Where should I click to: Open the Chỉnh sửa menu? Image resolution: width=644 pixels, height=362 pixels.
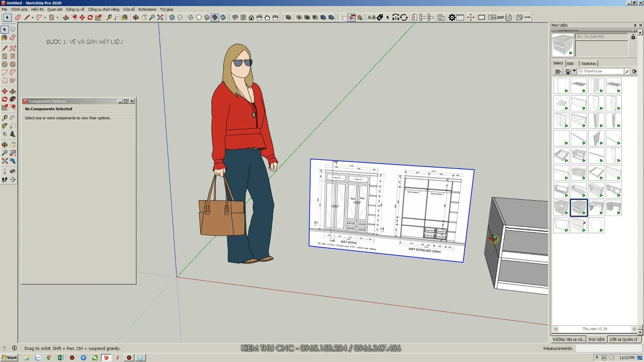click(x=19, y=9)
